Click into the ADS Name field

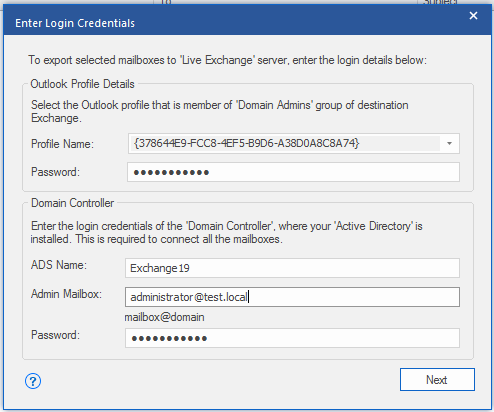pyautogui.click(x=292, y=268)
